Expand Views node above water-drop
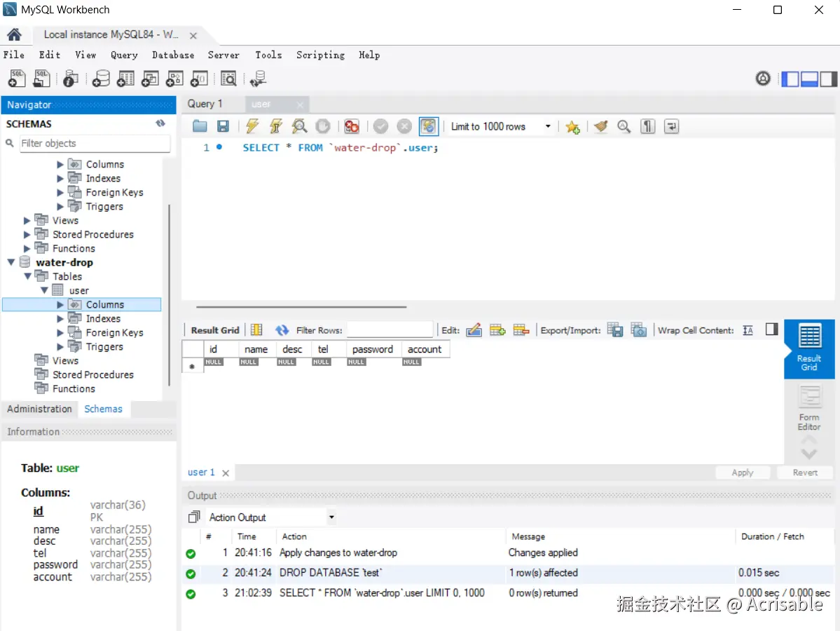Viewport: 840px width, 631px height. point(27,220)
